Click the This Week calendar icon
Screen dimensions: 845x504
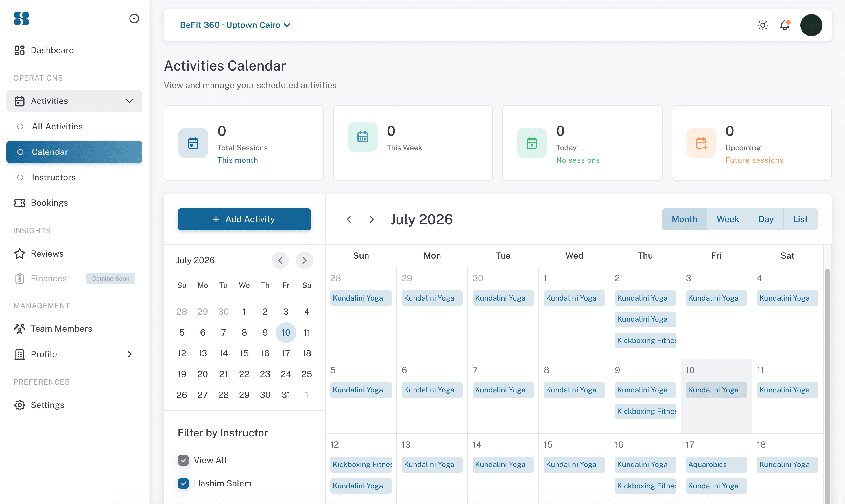click(362, 137)
